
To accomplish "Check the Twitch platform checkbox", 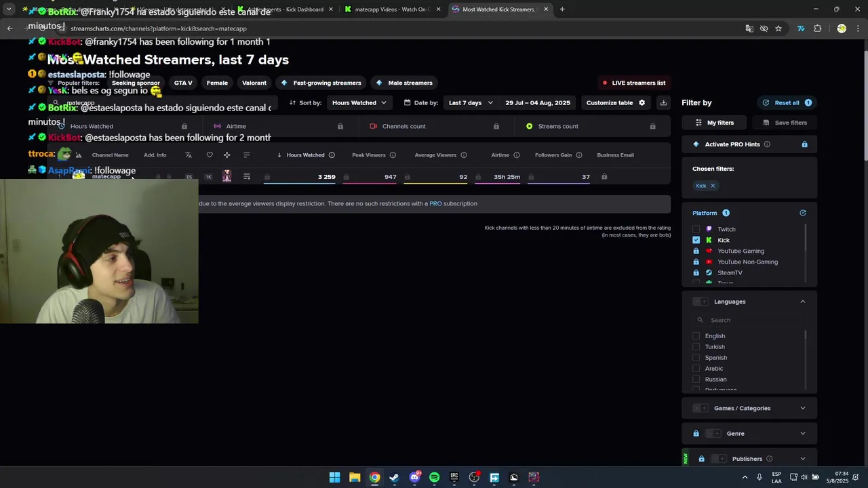I will [696, 229].
